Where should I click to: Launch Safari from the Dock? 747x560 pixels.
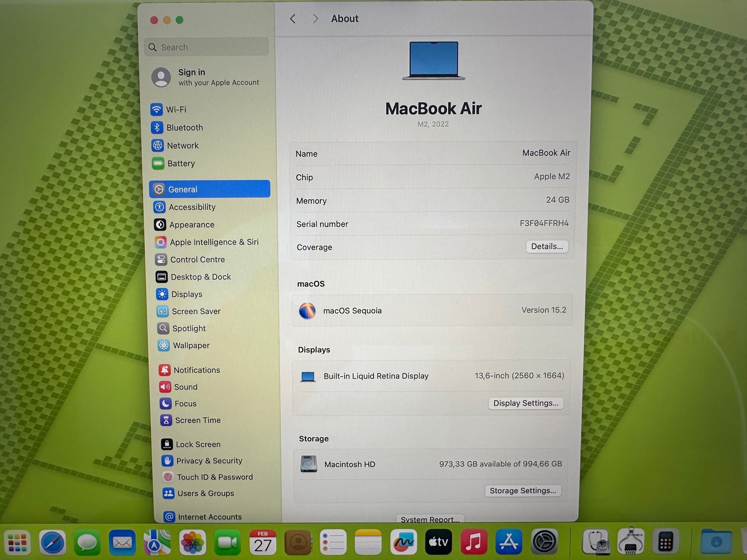coord(52,543)
